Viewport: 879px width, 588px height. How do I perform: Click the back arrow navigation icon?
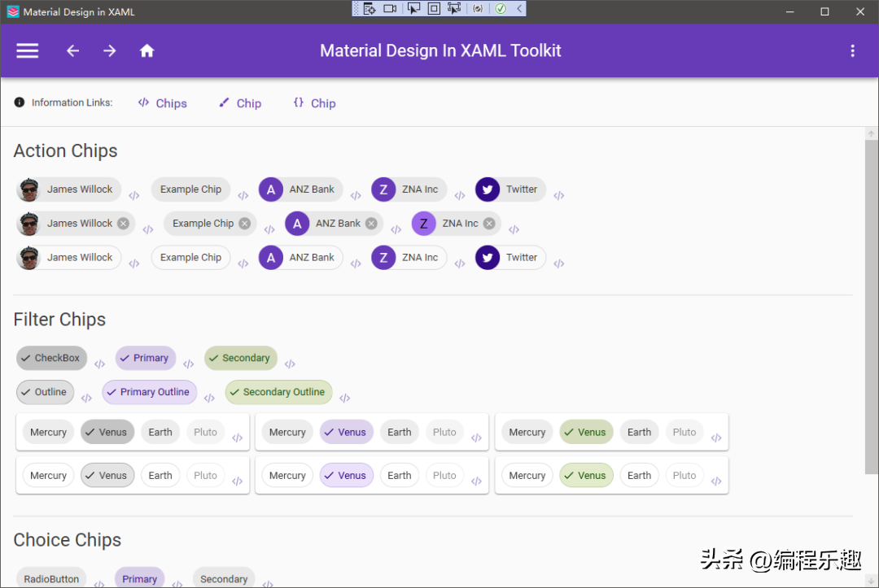72,50
